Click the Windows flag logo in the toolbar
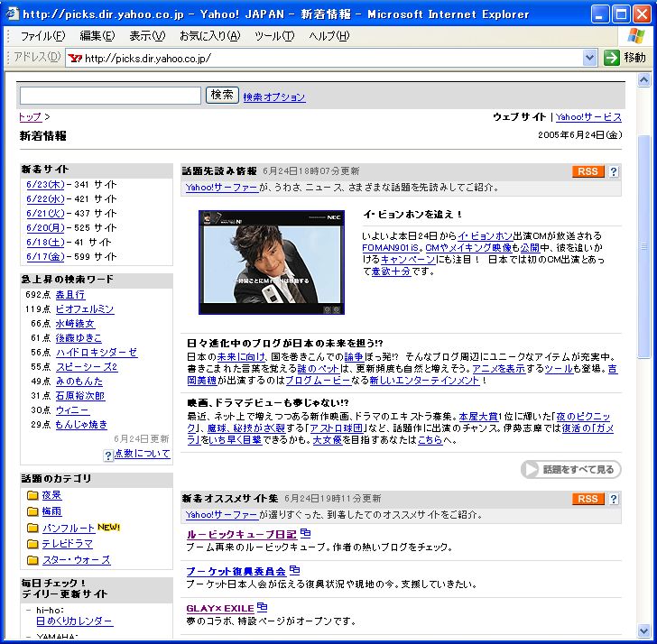 (x=635, y=36)
